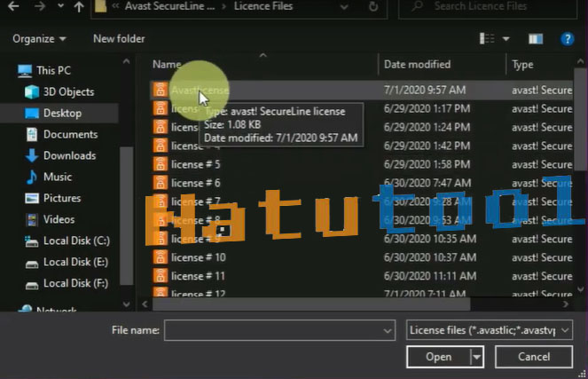Open License files type filter dropdown

pos(490,330)
